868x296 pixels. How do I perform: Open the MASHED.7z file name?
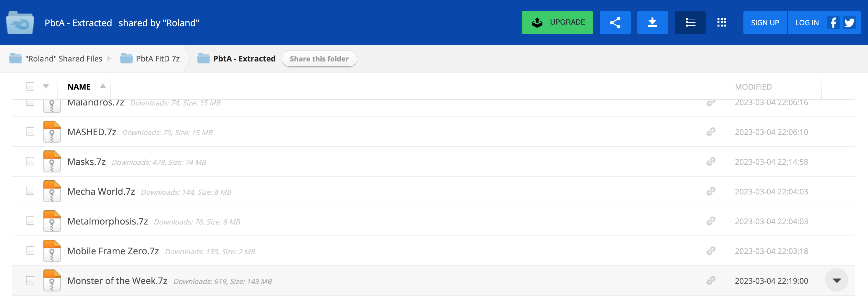pos(92,132)
